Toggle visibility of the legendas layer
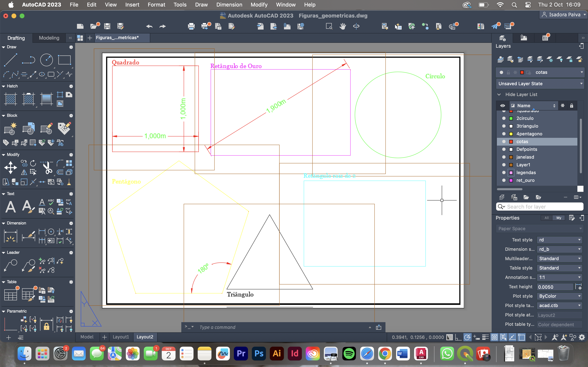The width and height of the screenshot is (588, 367). click(504, 172)
